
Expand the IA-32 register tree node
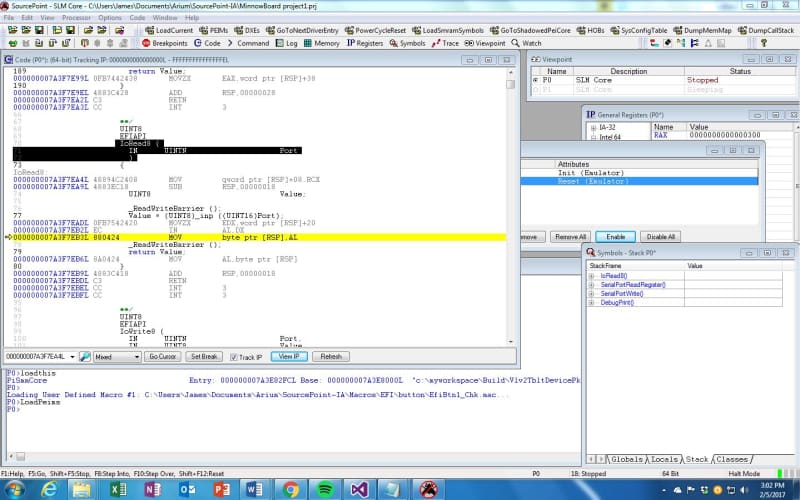click(593, 128)
